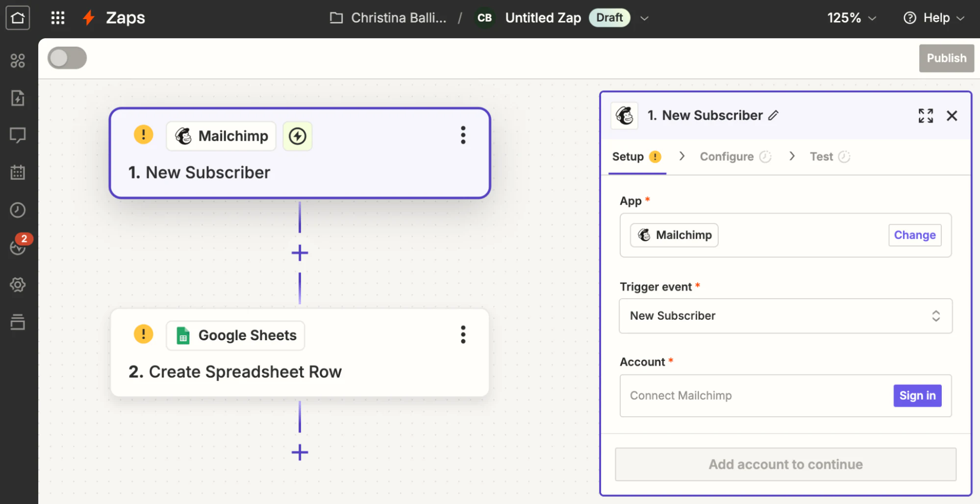The image size is (980, 504).
Task: Sign in to connect Mailchimp
Action: coord(917,396)
